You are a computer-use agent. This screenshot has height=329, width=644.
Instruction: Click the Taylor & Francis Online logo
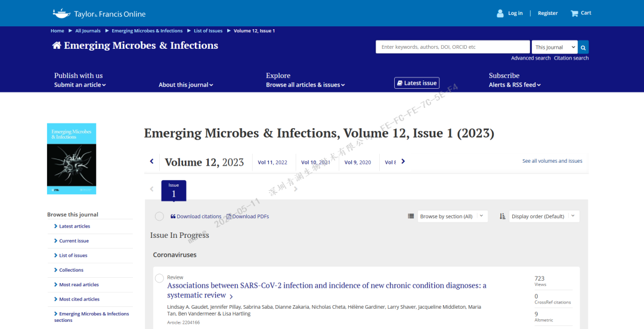[99, 13]
